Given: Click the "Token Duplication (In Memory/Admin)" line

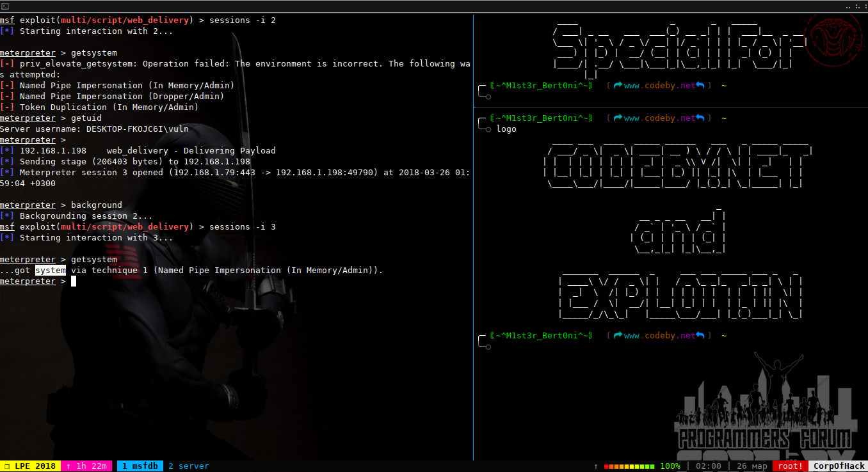Looking at the screenshot, I should tap(99, 107).
